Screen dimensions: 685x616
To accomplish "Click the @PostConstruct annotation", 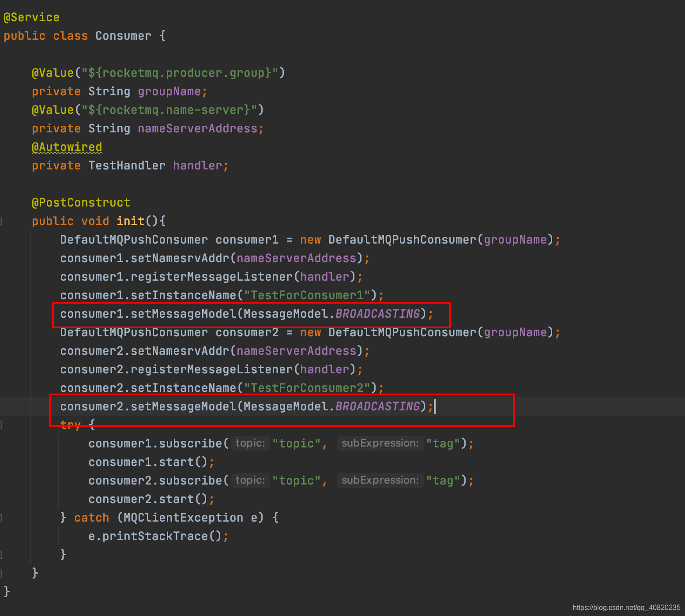I will point(81,203).
